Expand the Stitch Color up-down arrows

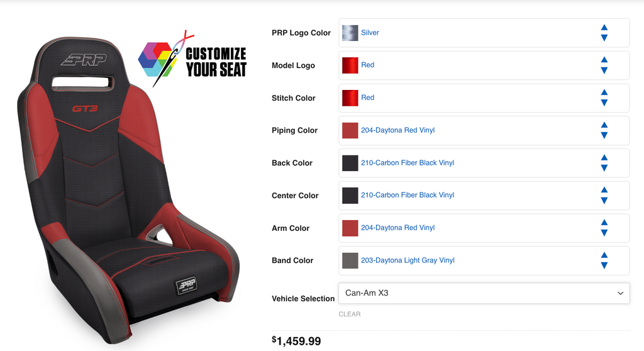[x=604, y=98]
